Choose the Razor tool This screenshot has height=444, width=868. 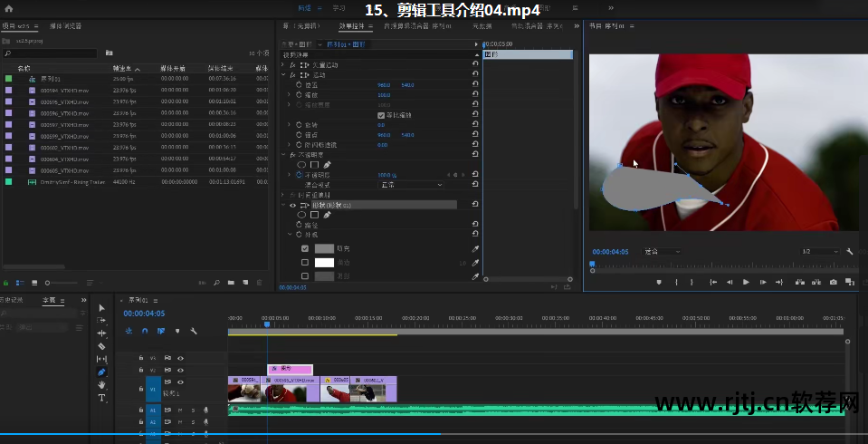tap(101, 346)
